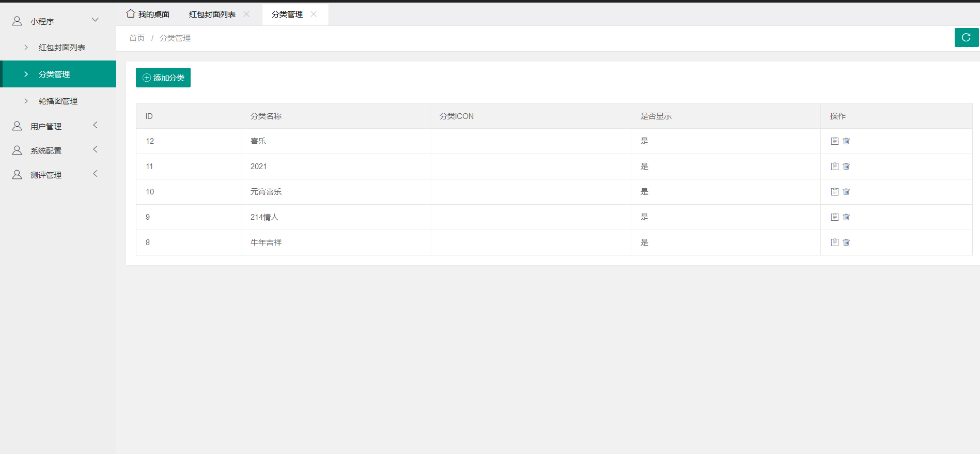Click the 添加分类 button
Viewport: 980px width, 454px height.
[x=163, y=78]
